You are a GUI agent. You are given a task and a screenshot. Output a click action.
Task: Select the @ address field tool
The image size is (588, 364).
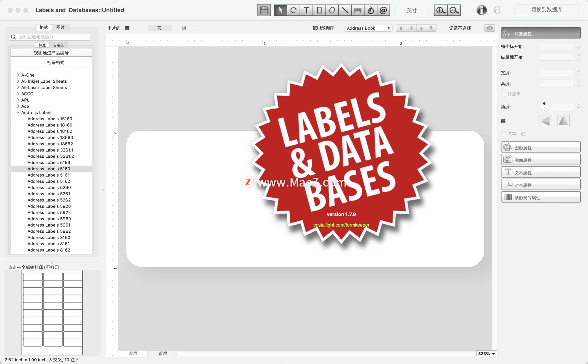(x=383, y=10)
